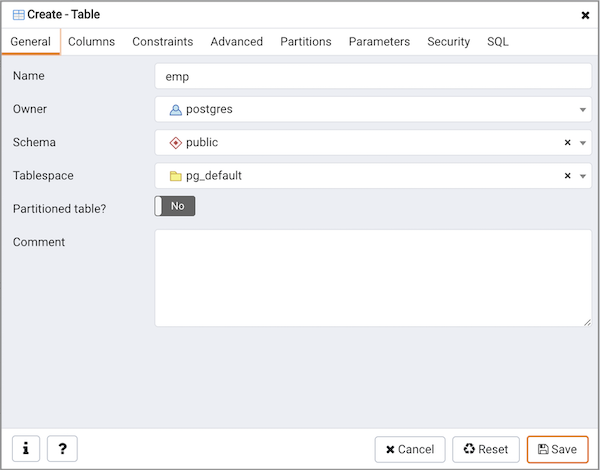Viewport: 600px width, 470px height.
Task: Switch to the Columns tab
Action: pos(91,41)
